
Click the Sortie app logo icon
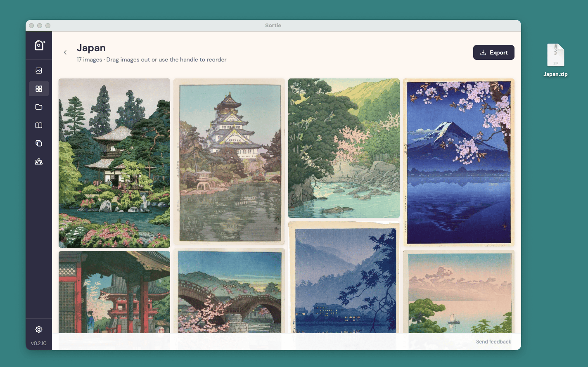pos(39,45)
